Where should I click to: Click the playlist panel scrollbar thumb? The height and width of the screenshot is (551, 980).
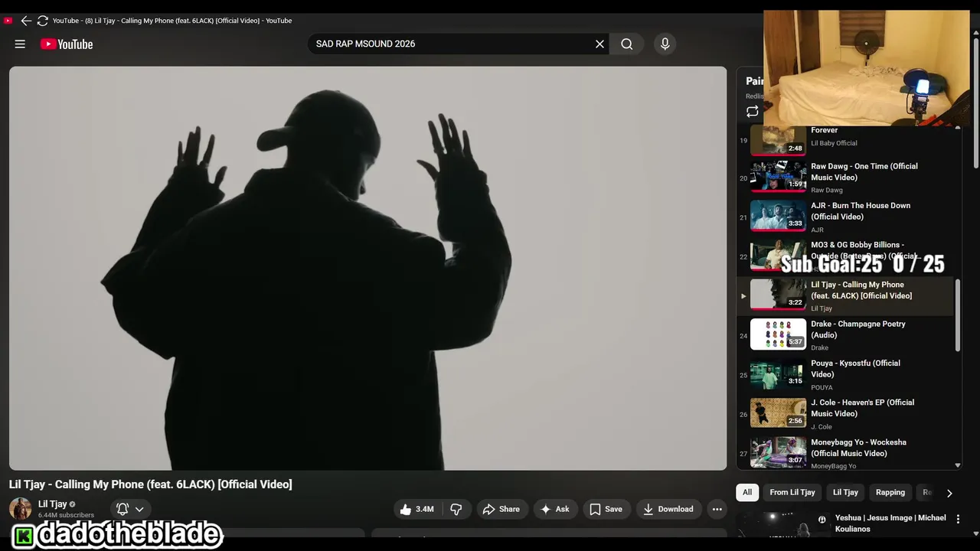coord(958,315)
